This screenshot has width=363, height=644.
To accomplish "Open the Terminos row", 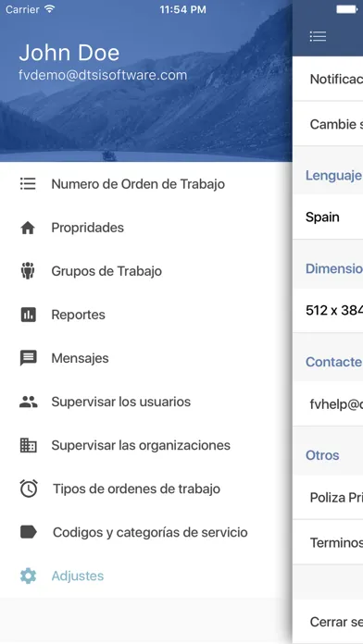I will 328,542.
